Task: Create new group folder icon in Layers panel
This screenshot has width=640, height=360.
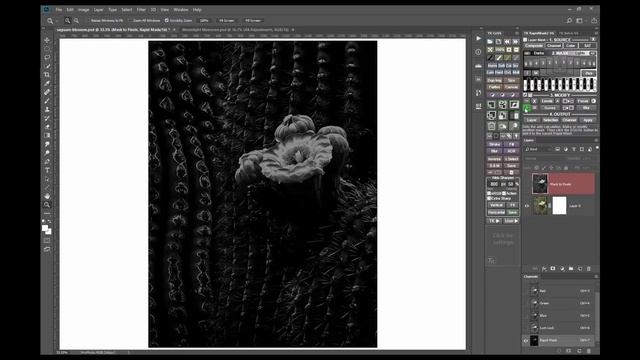Action: [571, 269]
